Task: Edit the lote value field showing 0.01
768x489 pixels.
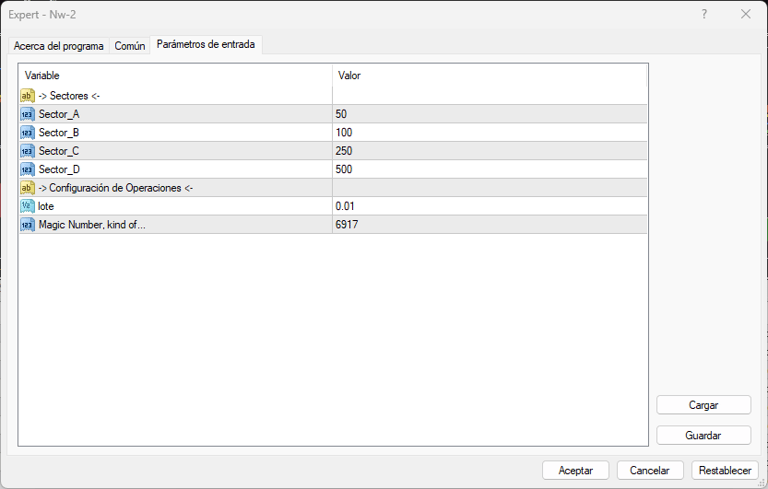Action: tap(490, 206)
